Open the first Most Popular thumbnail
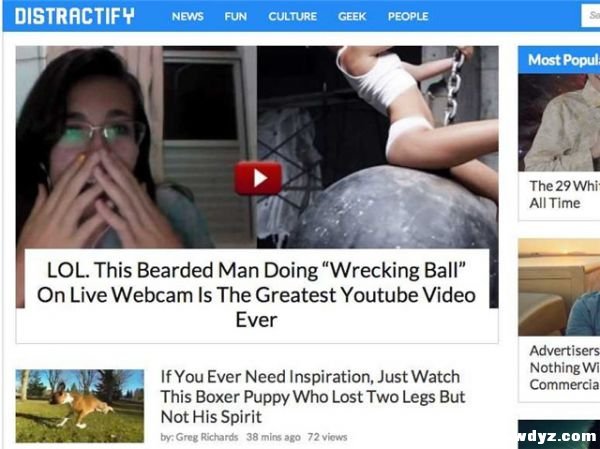 click(x=559, y=122)
